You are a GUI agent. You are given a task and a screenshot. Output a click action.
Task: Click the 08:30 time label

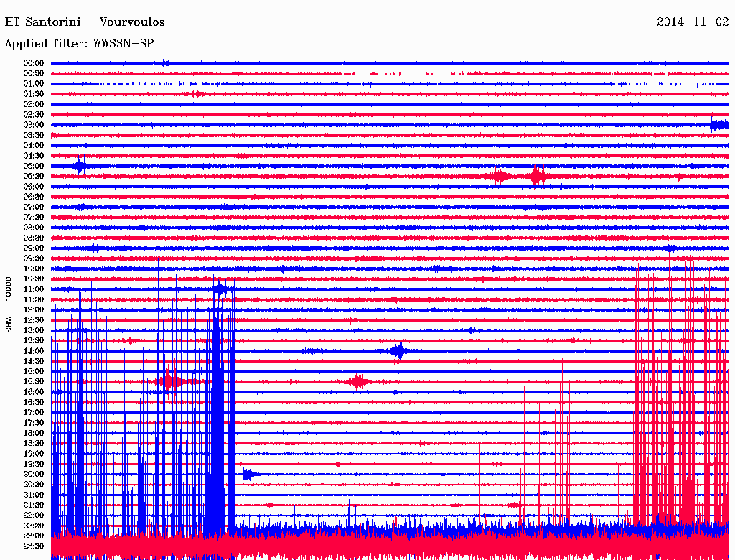[x=34, y=238]
